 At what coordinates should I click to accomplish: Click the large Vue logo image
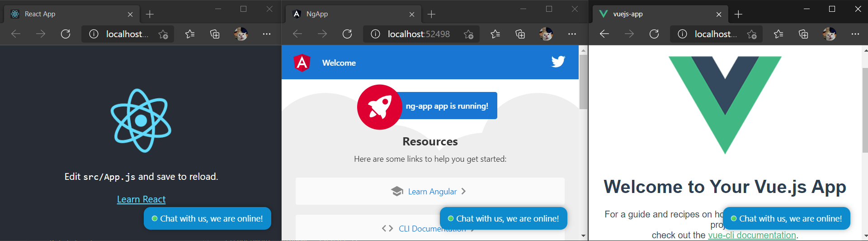(725, 105)
